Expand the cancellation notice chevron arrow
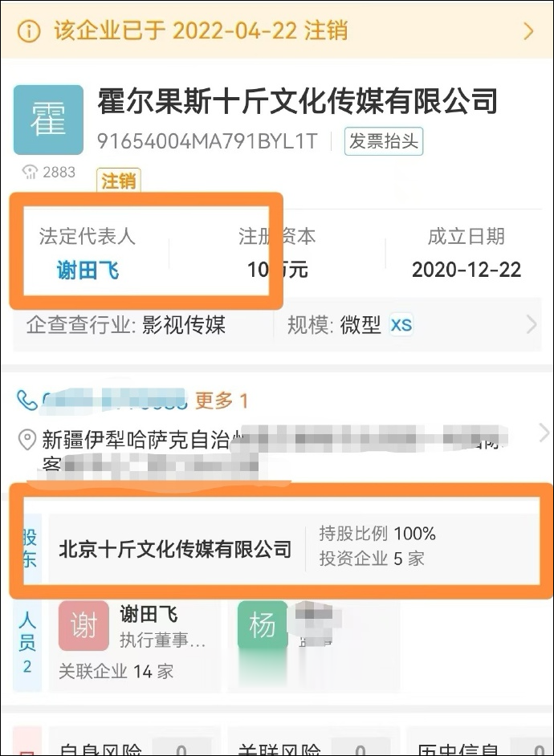The height and width of the screenshot is (756, 554). (x=529, y=31)
